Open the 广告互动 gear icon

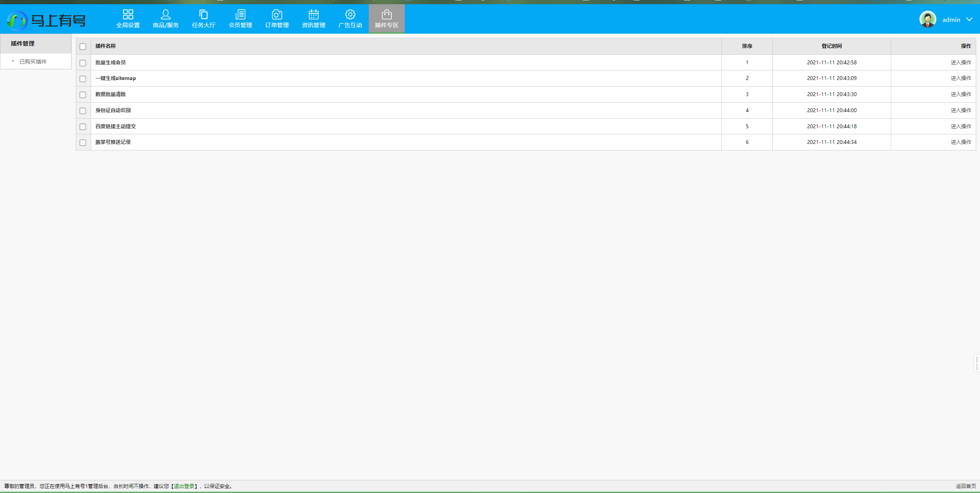(350, 15)
